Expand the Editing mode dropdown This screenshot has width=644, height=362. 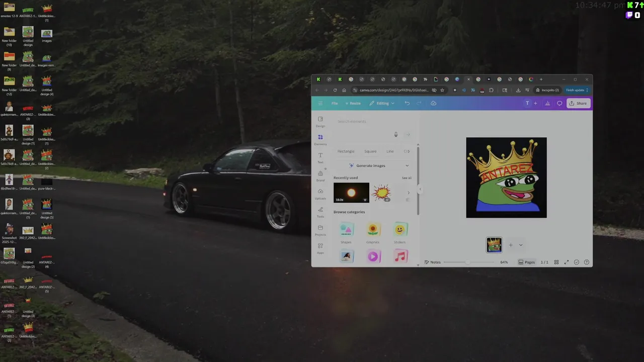[382, 103]
